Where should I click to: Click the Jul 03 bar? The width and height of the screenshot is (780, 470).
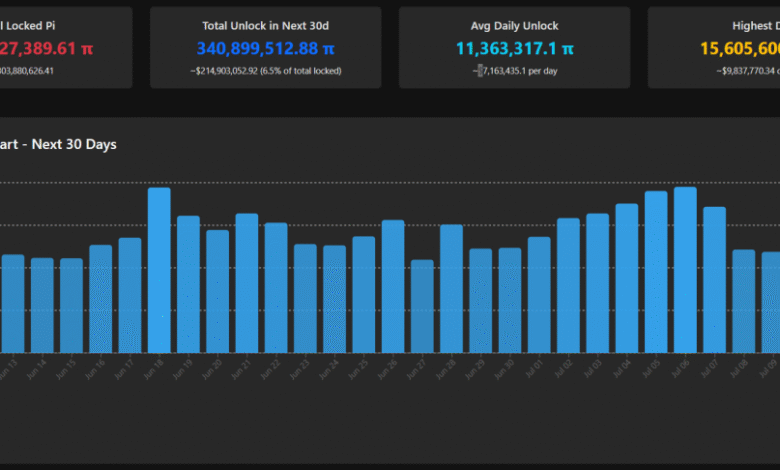coord(598,283)
